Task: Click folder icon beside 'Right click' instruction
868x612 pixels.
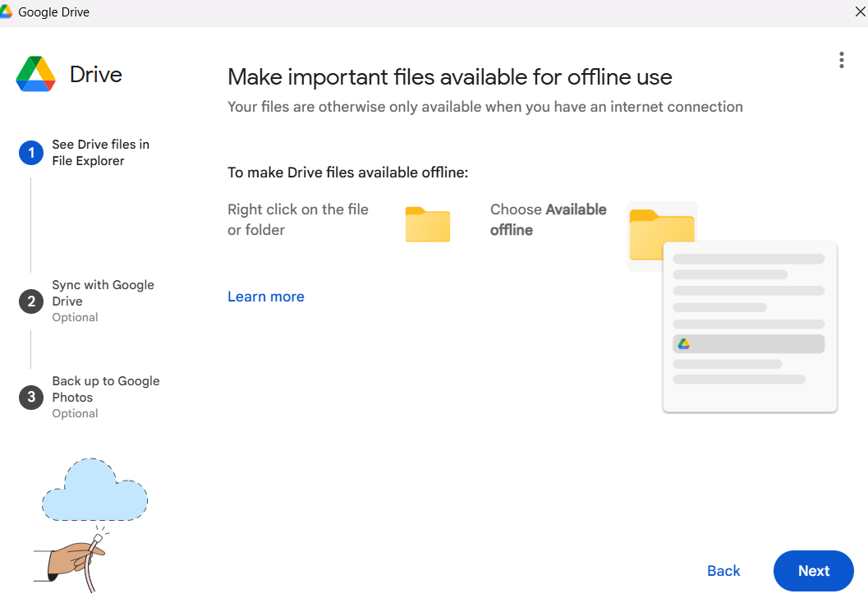Action: [x=427, y=224]
